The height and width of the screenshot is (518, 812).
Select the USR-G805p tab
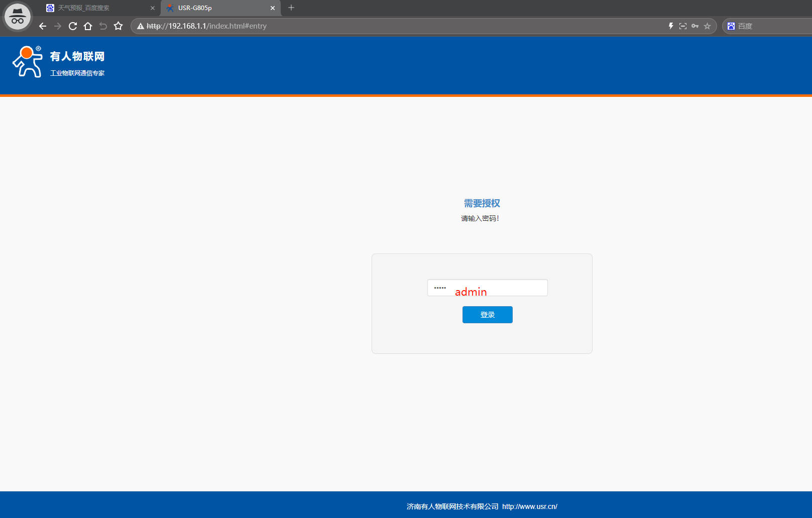click(x=216, y=8)
